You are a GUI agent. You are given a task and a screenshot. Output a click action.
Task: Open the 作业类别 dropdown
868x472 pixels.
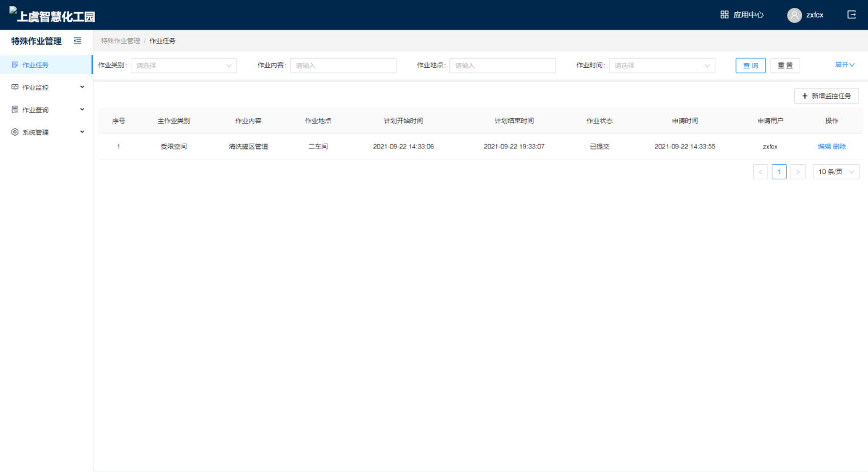[183, 65]
